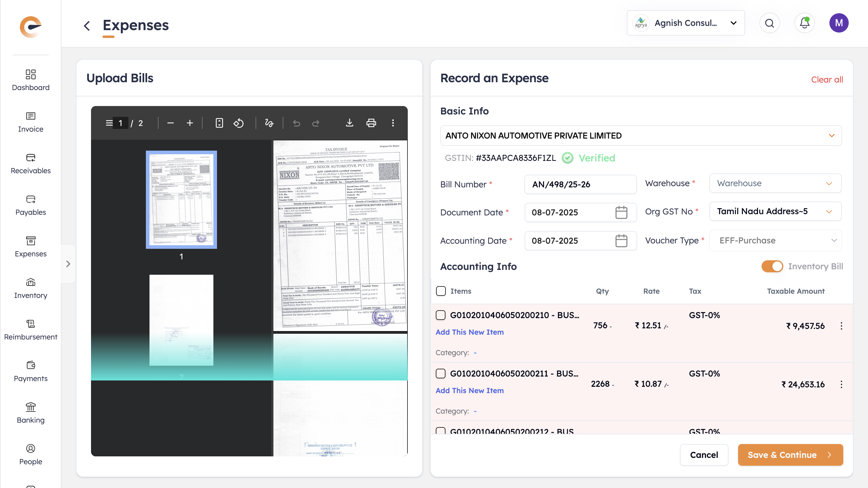868x488 pixels.
Task: Open the Warehouse dropdown
Action: (x=775, y=183)
